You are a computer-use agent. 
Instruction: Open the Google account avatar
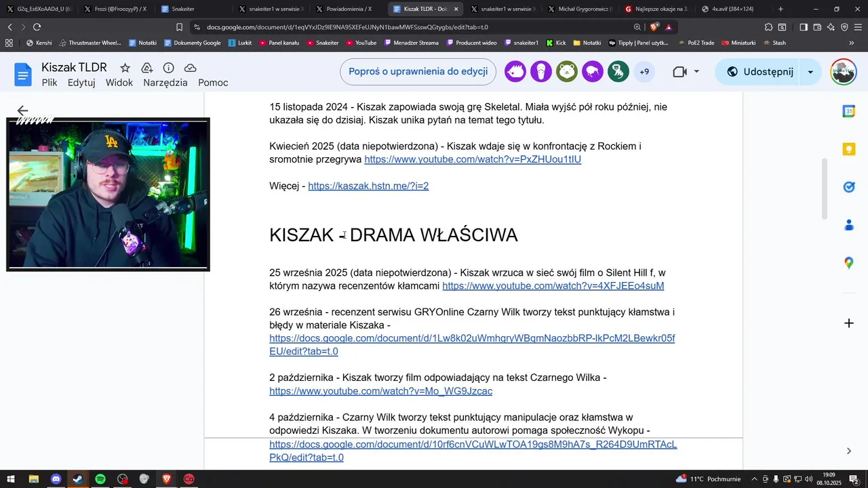844,72
